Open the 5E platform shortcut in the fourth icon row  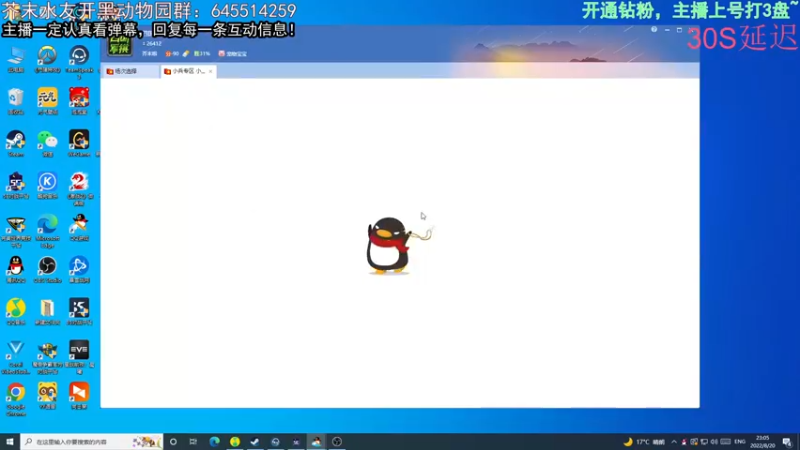pos(16,184)
